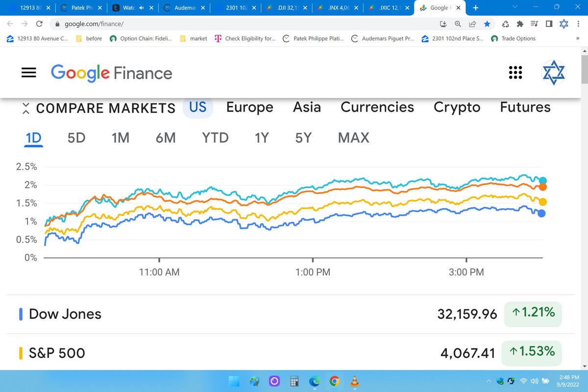Open the Extensions puzzle piece menu

click(x=520, y=24)
